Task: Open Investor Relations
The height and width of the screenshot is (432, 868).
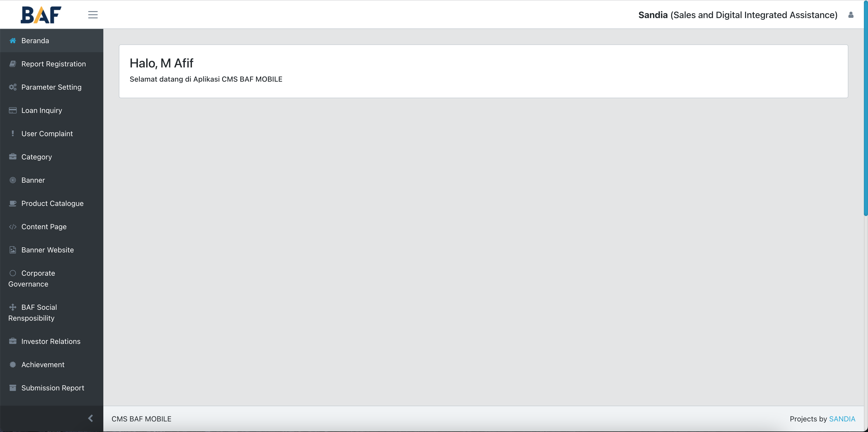Action: 52,341
